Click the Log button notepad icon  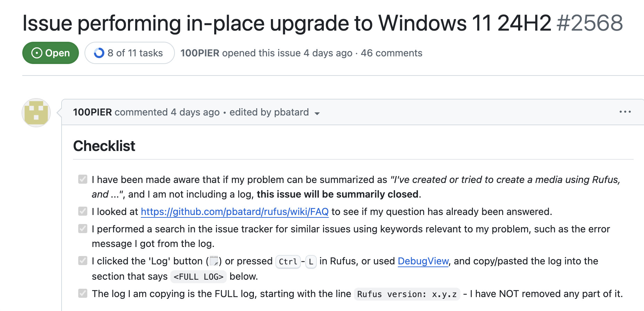point(214,261)
